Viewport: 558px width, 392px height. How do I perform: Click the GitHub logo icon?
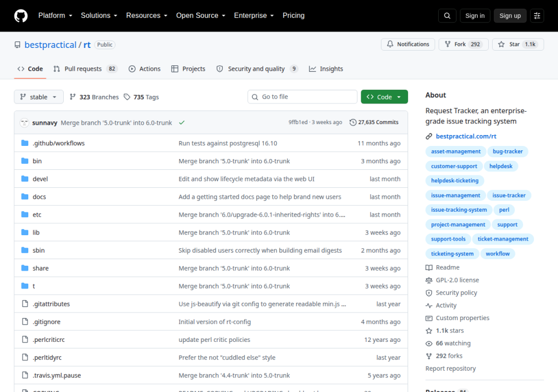pyautogui.click(x=21, y=16)
